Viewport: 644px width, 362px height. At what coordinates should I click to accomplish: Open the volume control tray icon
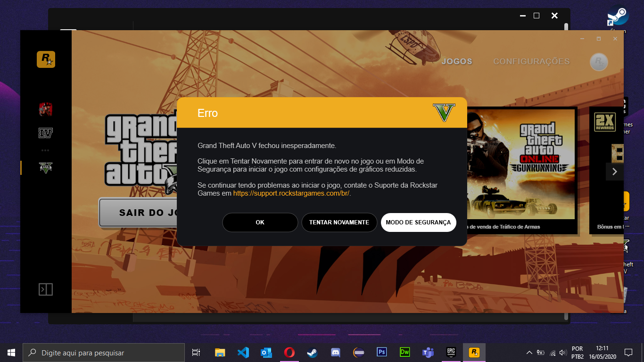point(562,353)
